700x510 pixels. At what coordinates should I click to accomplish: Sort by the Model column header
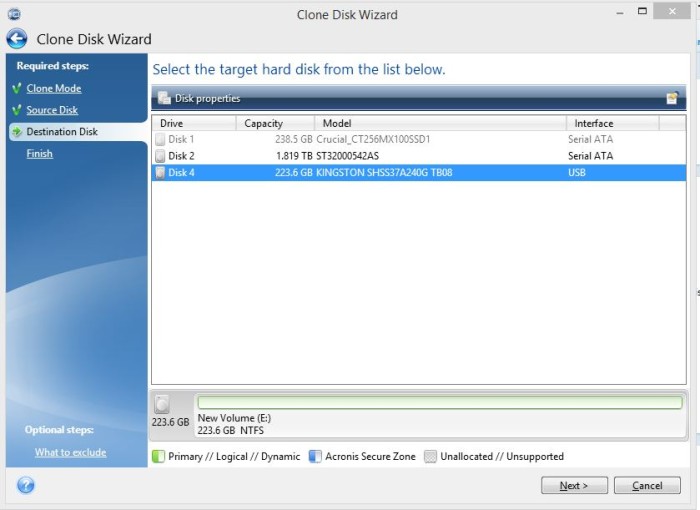(440, 123)
